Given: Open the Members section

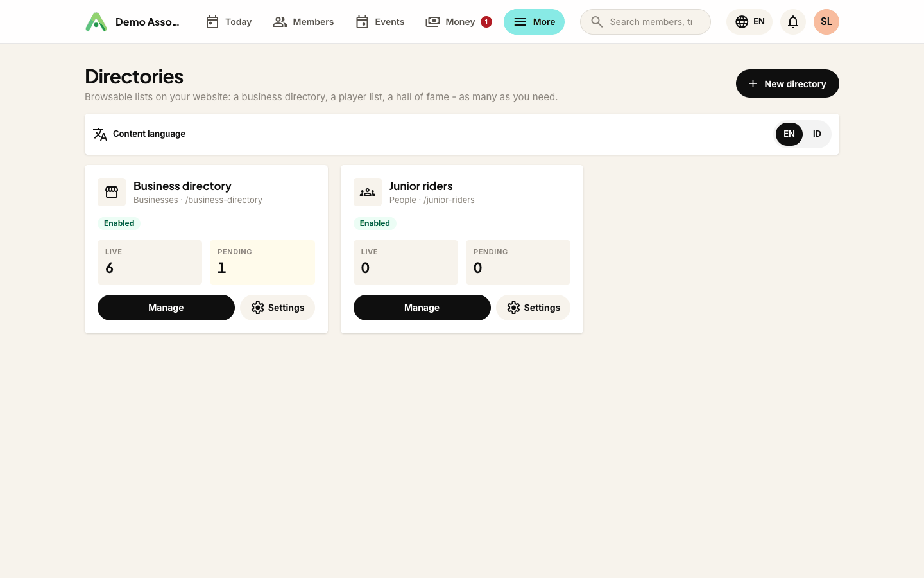Looking at the screenshot, I should [304, 22].
